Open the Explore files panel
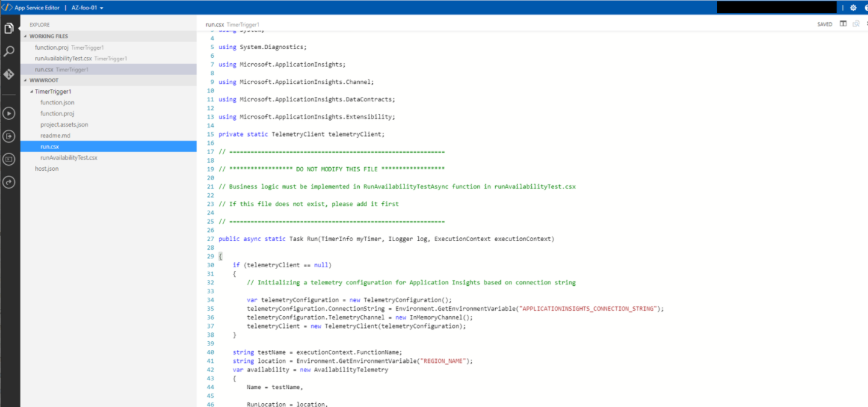The width and height of the screenshot is (868, 407). (x=8, y=27)
